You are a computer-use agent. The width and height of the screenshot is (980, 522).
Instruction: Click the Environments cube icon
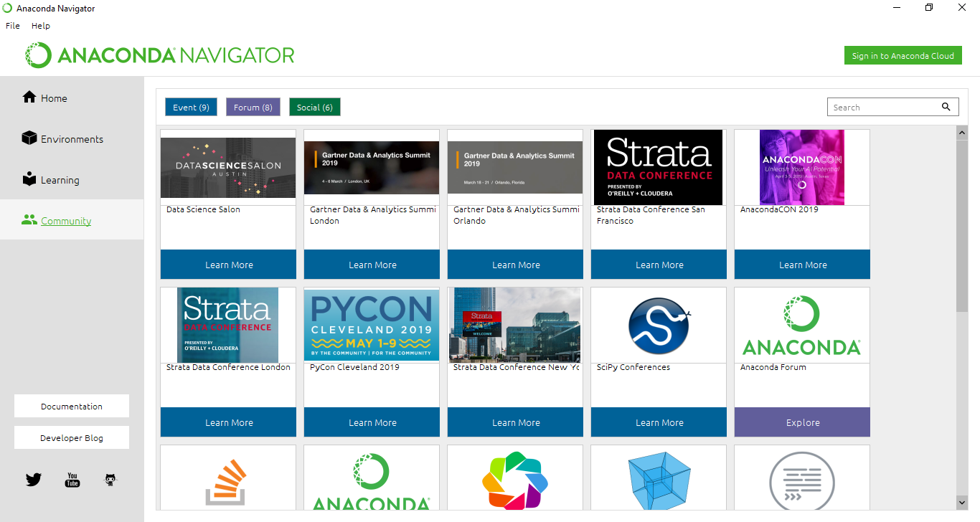click(29, 138)
